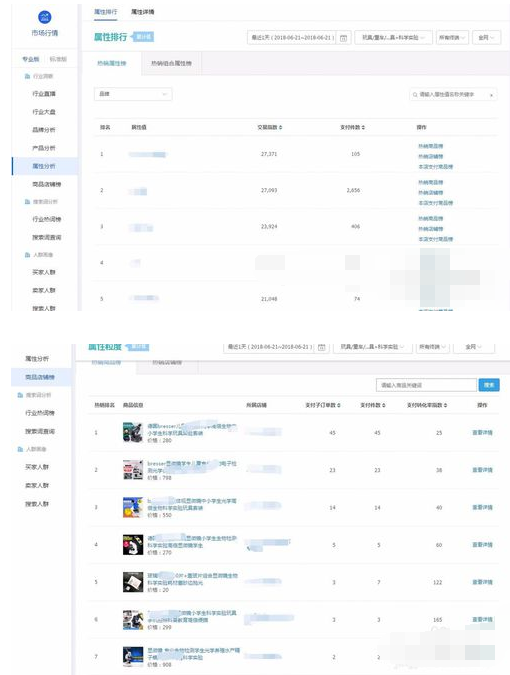
Task: Open the 全网 scope dropdown
Action: point(486,38)
